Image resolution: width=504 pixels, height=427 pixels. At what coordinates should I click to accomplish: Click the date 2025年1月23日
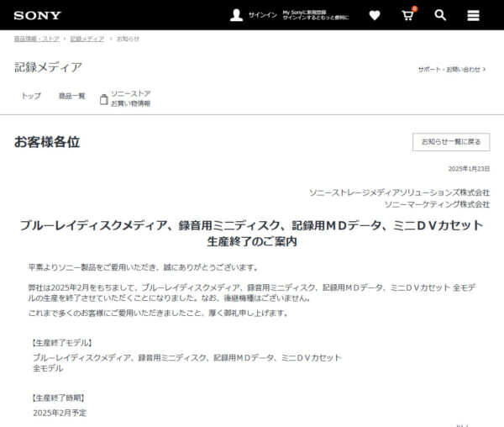[x=469, y=169]
